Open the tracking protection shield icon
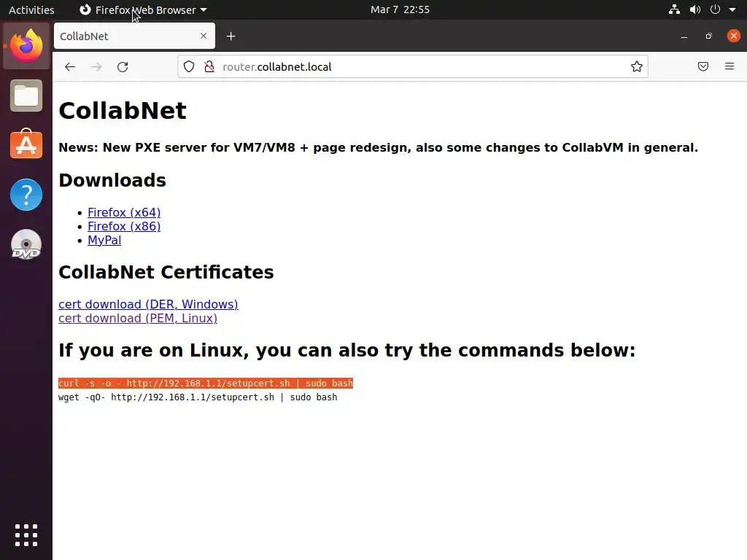Image resolution: width=747 pixels, height=560 pixels. tap(189, 66)
